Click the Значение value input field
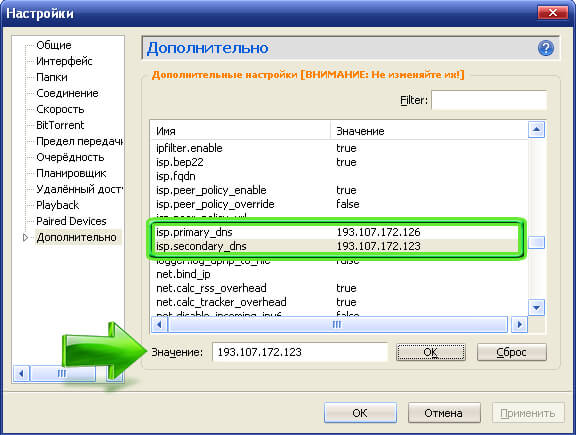The width and height of the screenshot is (577, 435). click(300, 352)
